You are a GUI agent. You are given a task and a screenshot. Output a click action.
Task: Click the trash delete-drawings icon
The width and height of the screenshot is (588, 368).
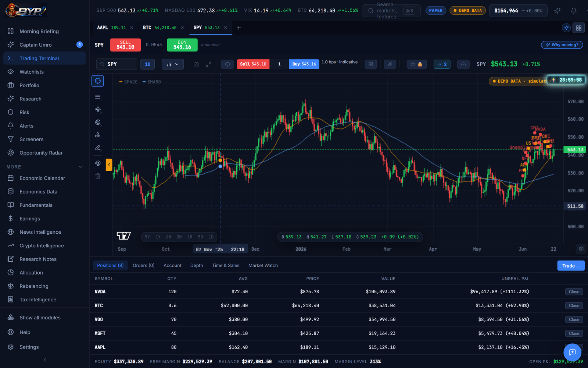(98, 176)
